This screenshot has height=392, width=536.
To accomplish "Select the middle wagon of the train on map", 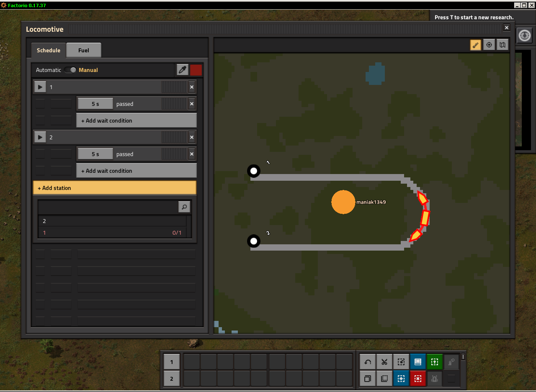I will pyautogui.click(x=425, y=218).
